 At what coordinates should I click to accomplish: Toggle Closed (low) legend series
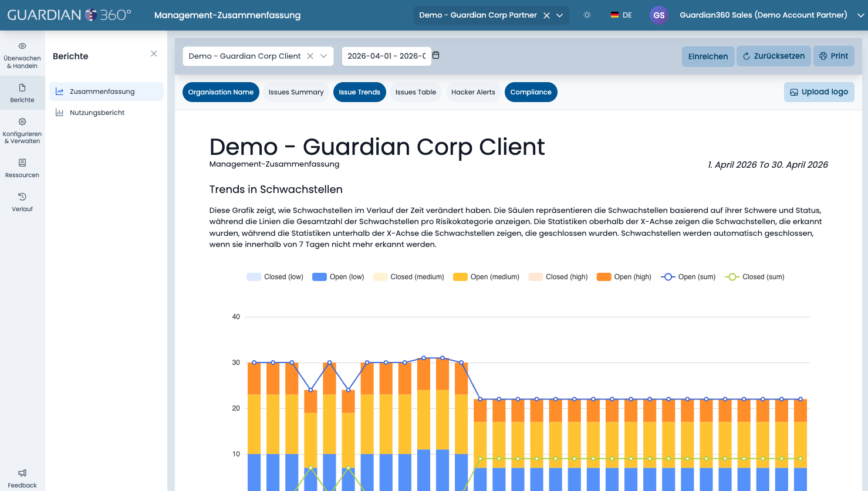click(275, 277)
